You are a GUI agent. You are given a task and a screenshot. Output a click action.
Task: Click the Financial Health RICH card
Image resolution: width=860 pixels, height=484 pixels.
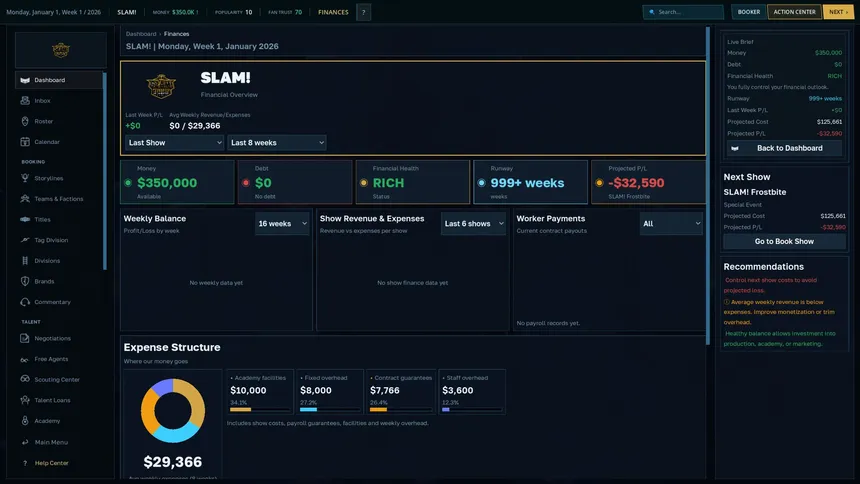tap(413, 182)
